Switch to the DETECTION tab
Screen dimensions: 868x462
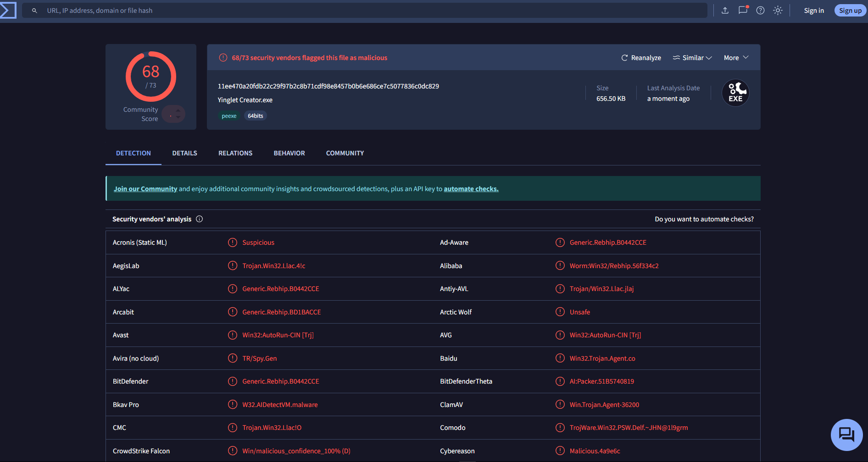[x=134, y=153]
